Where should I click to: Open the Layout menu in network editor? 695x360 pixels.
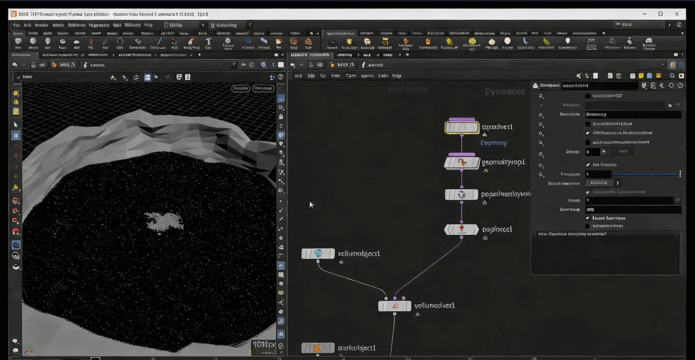click(x=367, y=76)
